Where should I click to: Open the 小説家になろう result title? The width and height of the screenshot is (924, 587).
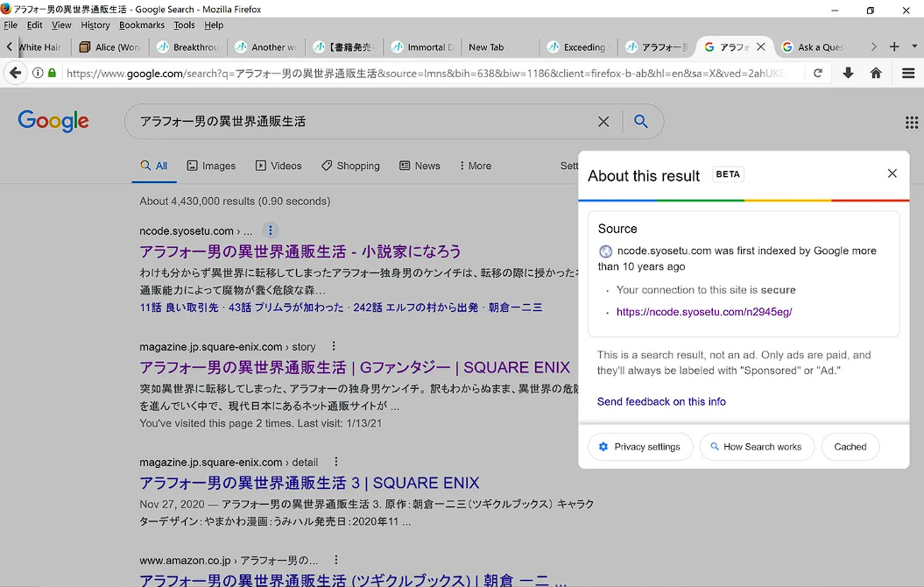point(300,251)
